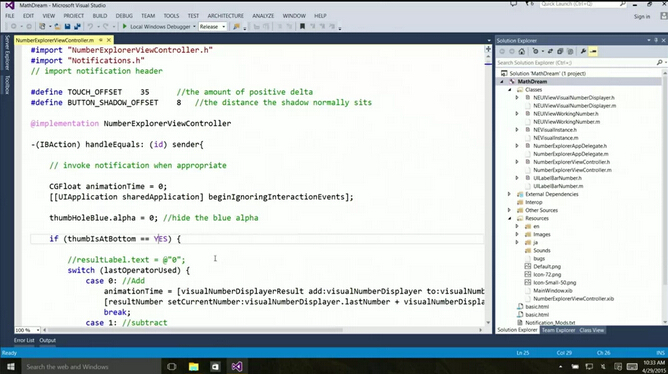Expand the External Dependencies folder
The image size is (668, 374).
tap(509, 194)
